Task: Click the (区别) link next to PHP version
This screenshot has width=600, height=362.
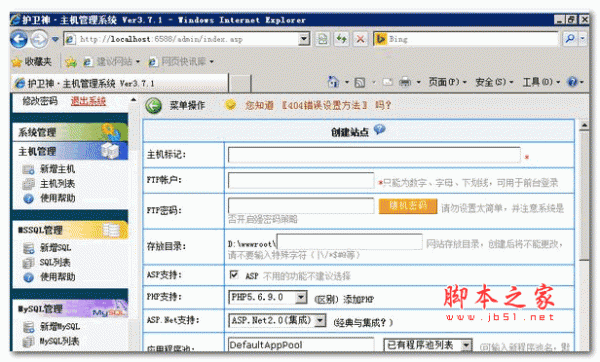Action: 326,300
